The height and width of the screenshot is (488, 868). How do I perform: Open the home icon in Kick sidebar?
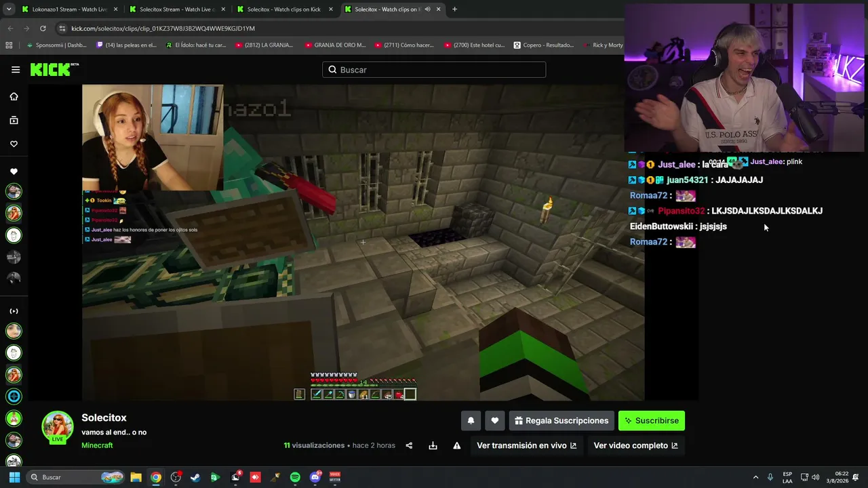pos(14,96)
